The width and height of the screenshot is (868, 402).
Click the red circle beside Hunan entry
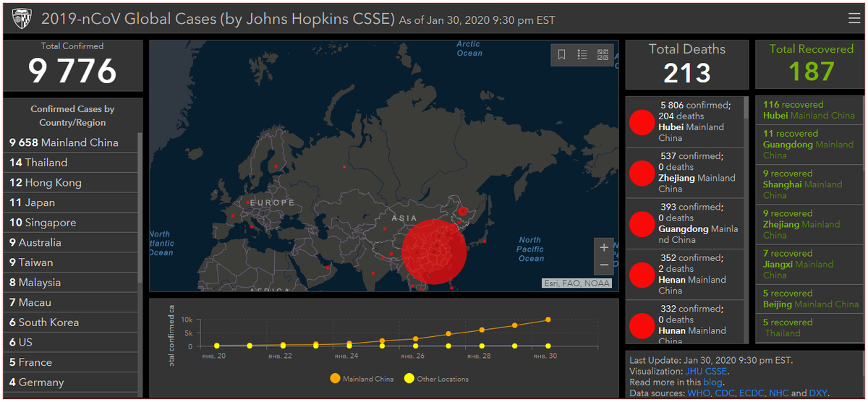[642, 325]
